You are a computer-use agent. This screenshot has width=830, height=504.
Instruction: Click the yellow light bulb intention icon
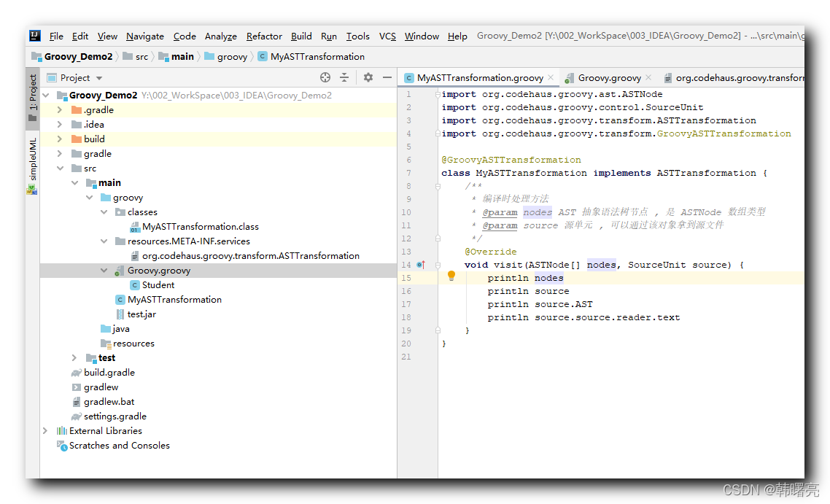[451, 275]
